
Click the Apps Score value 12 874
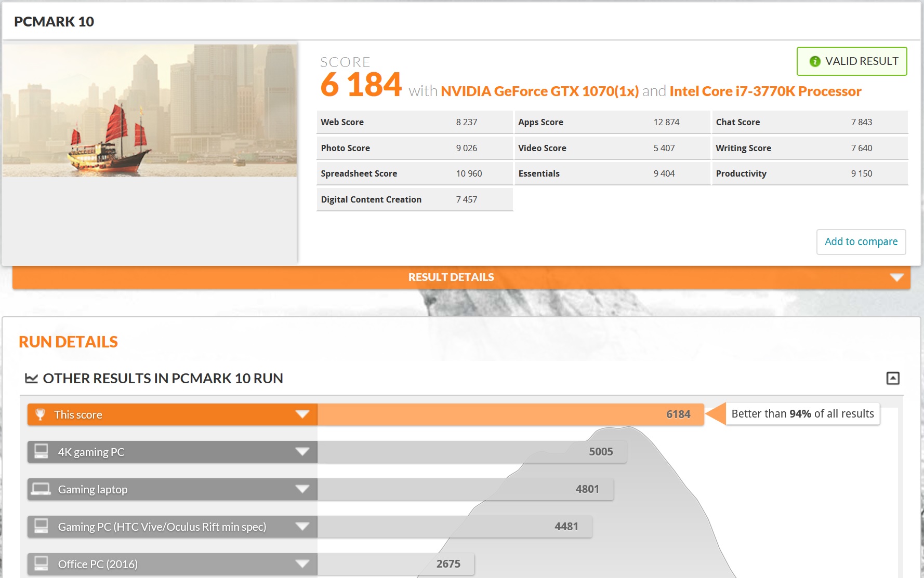tap(666, 122)
